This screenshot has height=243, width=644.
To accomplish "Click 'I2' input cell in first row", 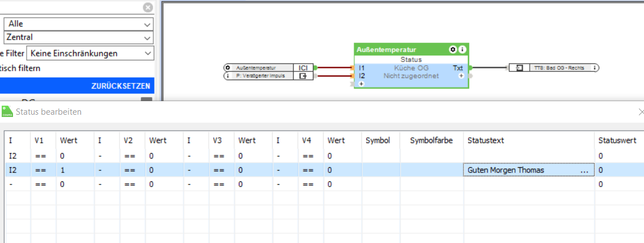I will point(18,156).
